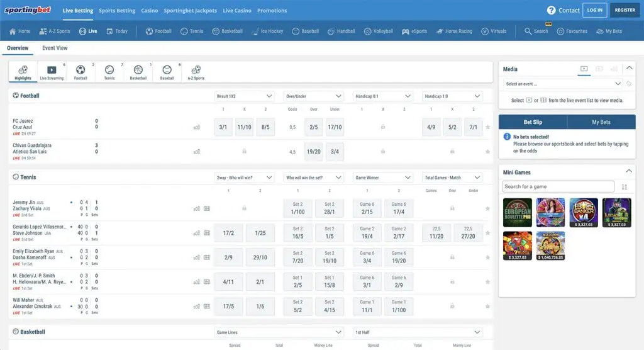644x350 pixels.
Task: Collapse the Media panel
Action: click(629, 68)
